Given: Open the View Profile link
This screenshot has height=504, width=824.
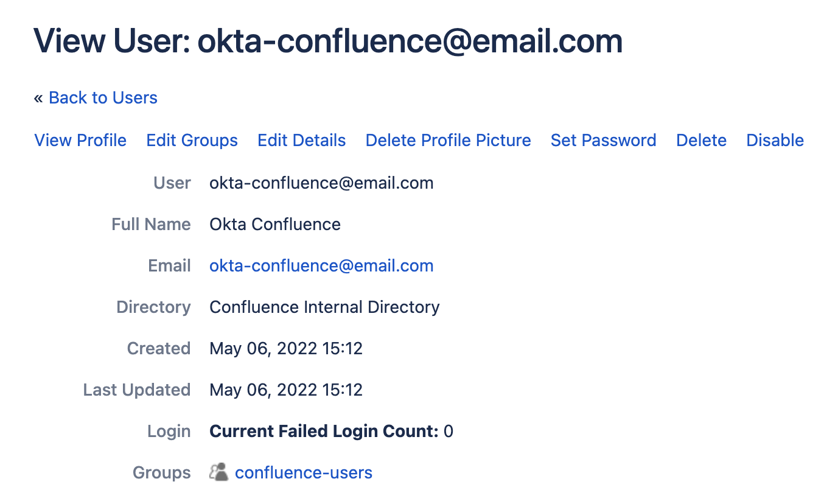Looking at the screenshot, I should [80, 141].
